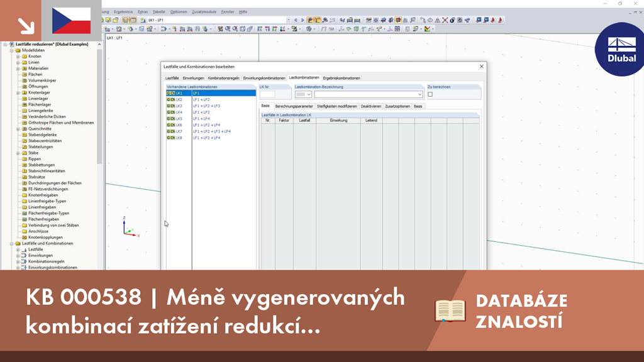The height and width of the screenshot is (362, 644).
Task: Open the Hilfe menu
Action: [x=243, y=12]
